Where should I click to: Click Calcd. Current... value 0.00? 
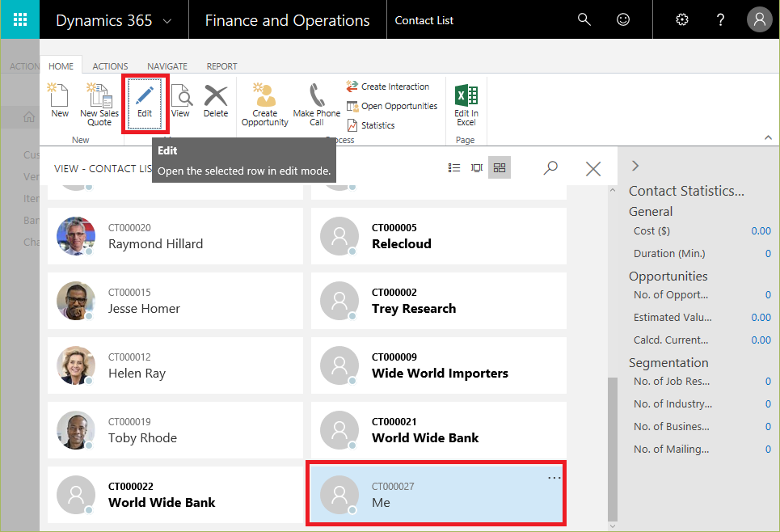pyautogui.click(x=761, y=340)
